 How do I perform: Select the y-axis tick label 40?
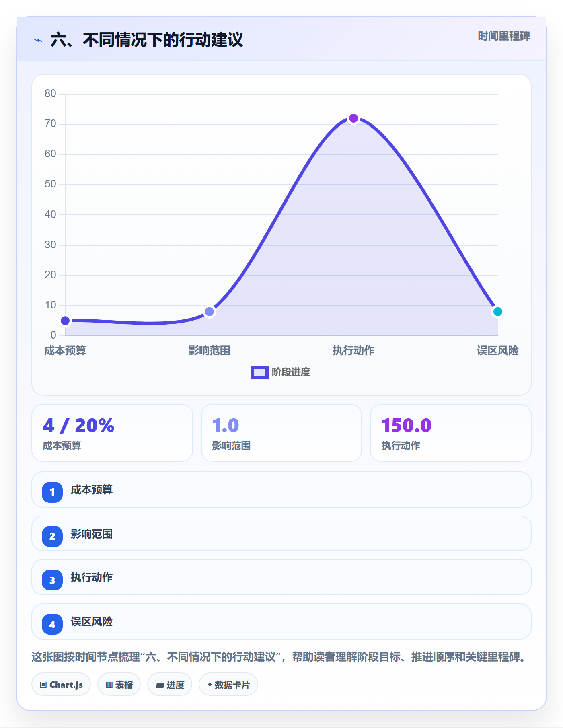click(50, 214)
